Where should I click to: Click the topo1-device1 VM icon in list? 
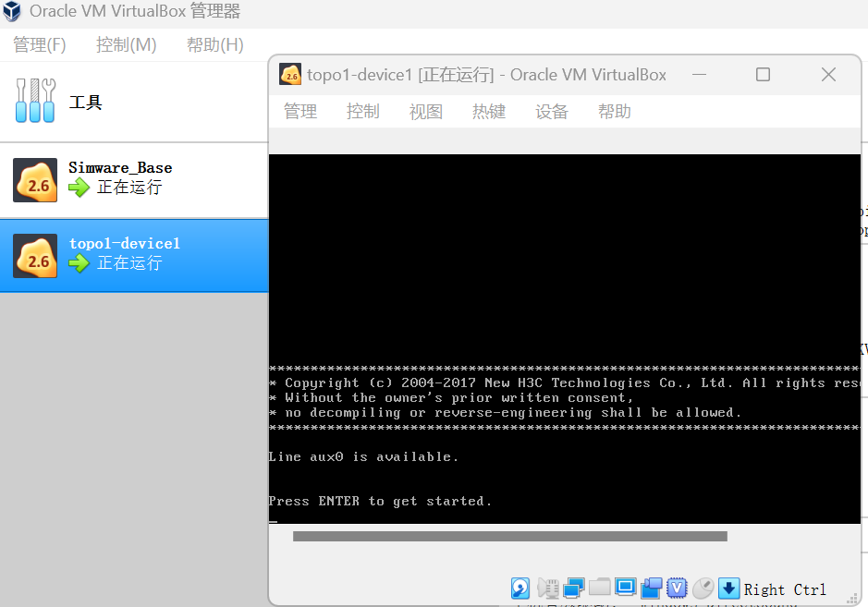point(35,256)
